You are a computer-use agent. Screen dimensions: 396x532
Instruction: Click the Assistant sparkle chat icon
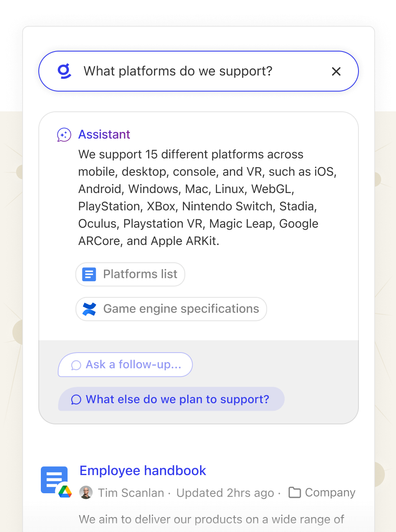pos(64,135)
